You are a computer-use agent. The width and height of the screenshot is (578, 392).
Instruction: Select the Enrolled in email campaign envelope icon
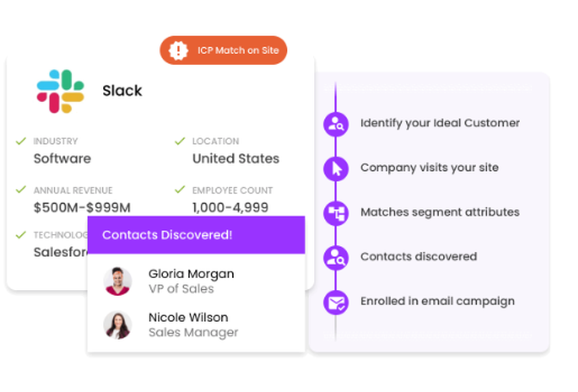336,302
